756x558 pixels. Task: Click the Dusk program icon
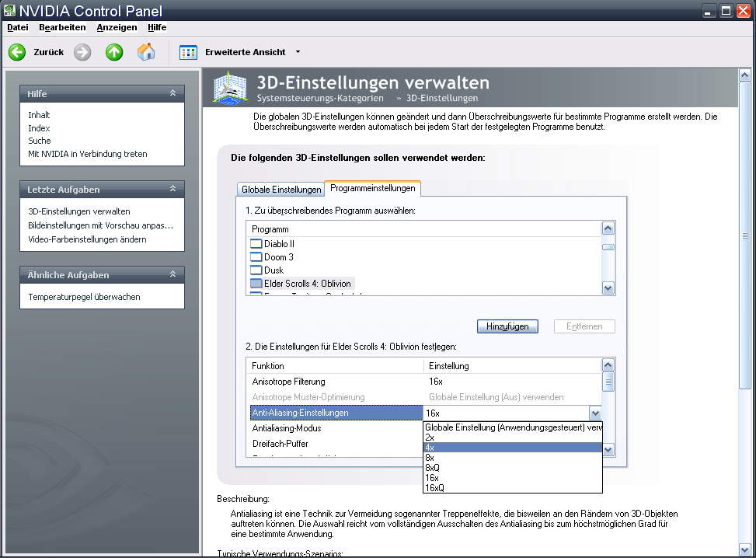[256, 270]
